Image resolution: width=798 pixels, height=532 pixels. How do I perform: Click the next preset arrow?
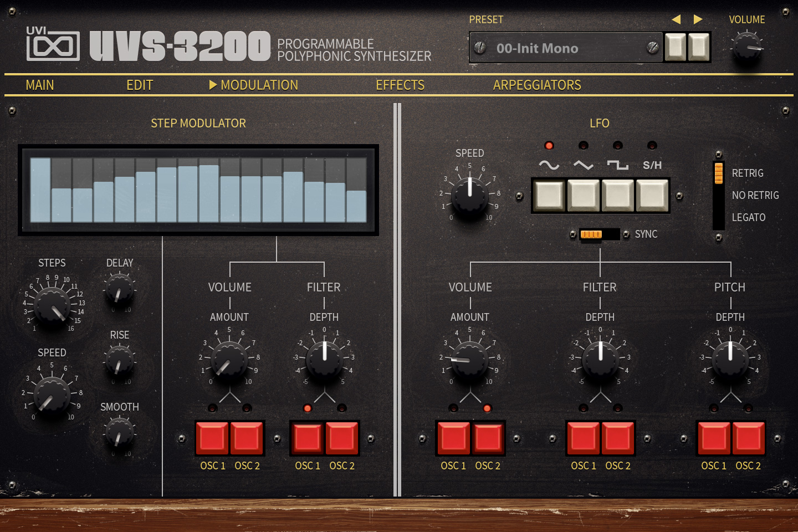[x=697, y=19]
